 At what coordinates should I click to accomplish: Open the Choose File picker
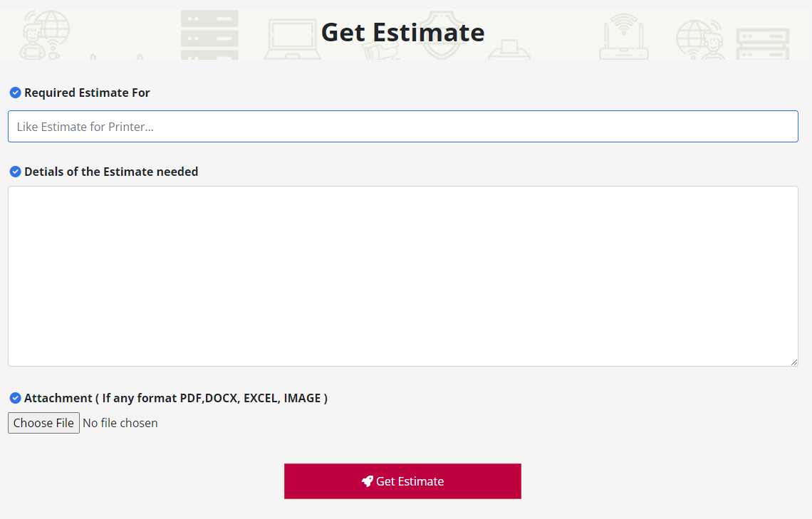pyautogui.click(x=43, y=423)
